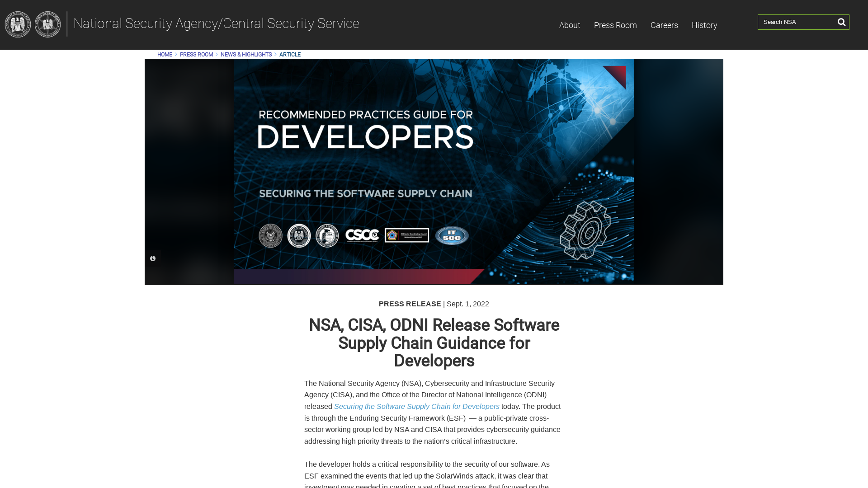Click the Central Security Service seal icon
The width and height of the screenshot is (868, 488).
click(x=48, y=24)
